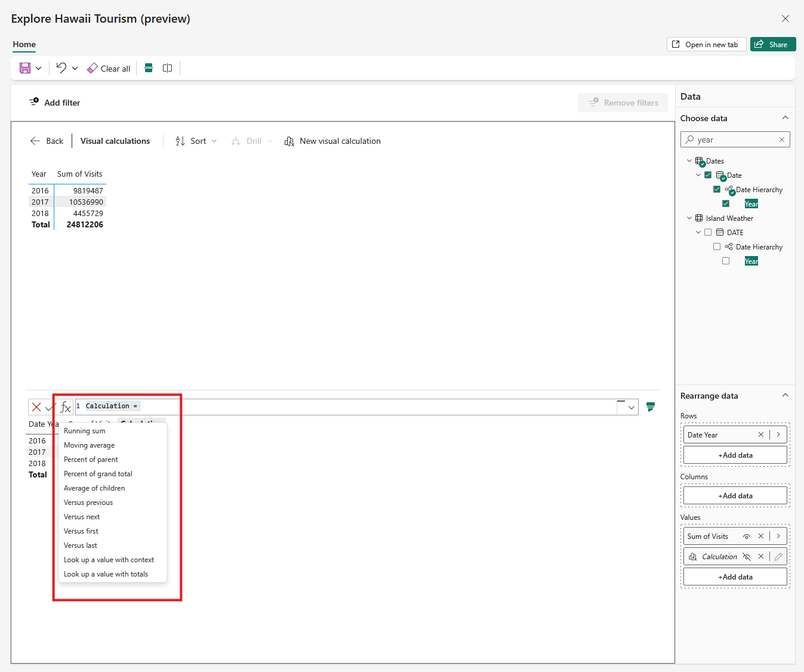Click Open in new tab button

click(706, 45)
